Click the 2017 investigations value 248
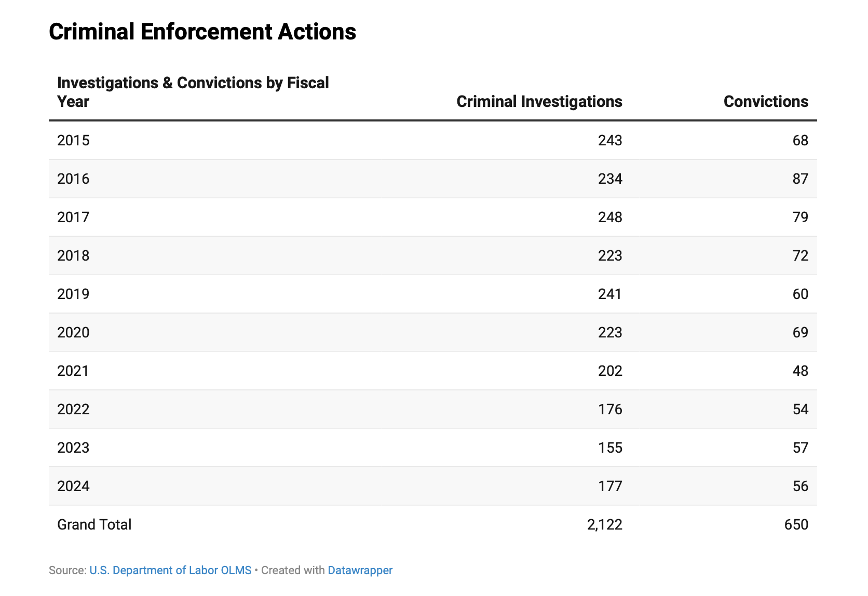 click(x=609, y=218)
